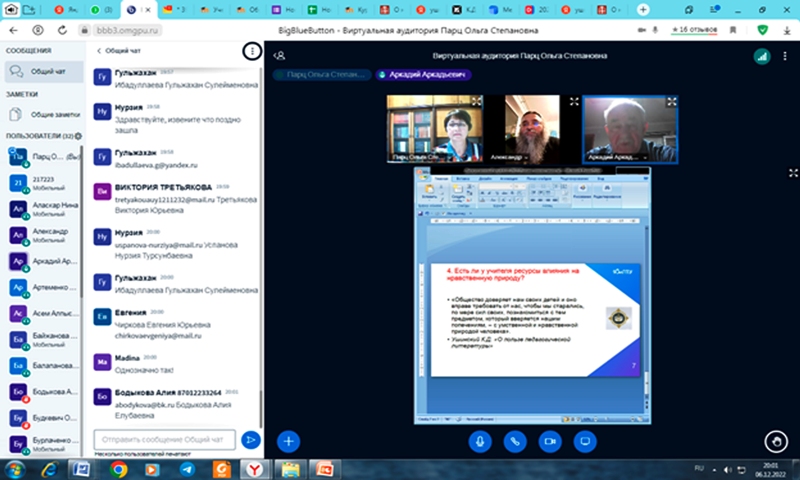The width and height of the screenshot is (800, 480).
Task: Fullscreen the Аркадий Аркад... webcam video
Action: pyautogui.click(x=671, y=102)
